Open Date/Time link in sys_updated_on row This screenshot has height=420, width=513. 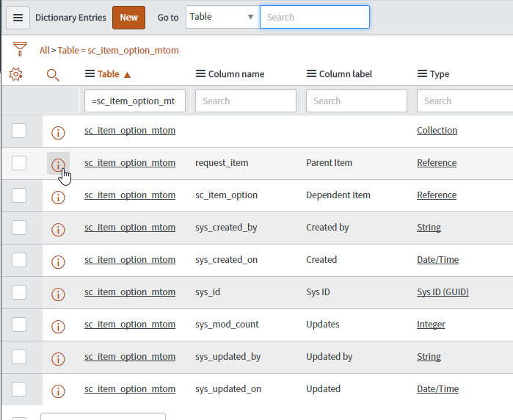click(x=437, y=389)
